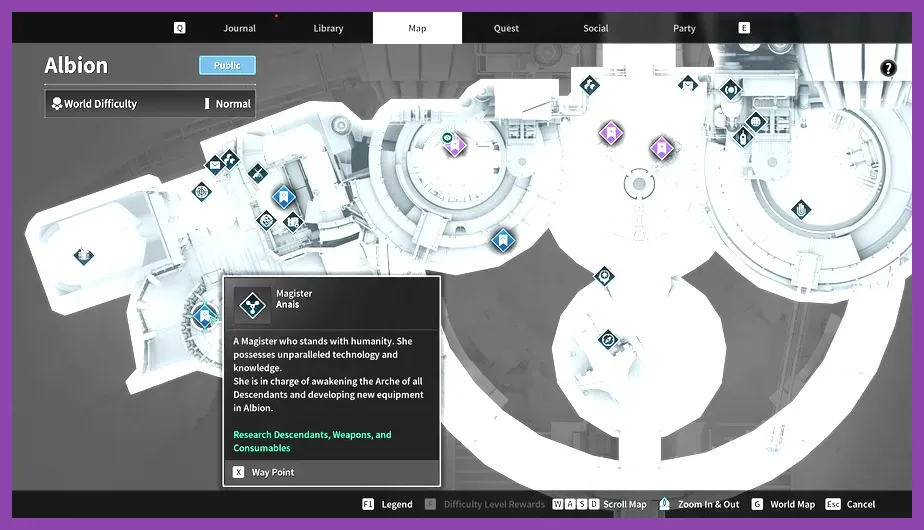This screenshot has width=924, height=530.
Task: Select the building marker in the far west room
Action: click(x=84, y=255)
